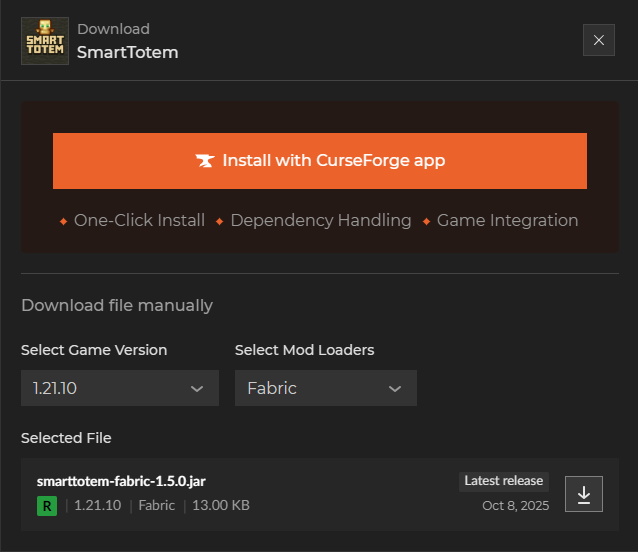
Task: Click the SmartTotem title text
Action: click(128, 52)
